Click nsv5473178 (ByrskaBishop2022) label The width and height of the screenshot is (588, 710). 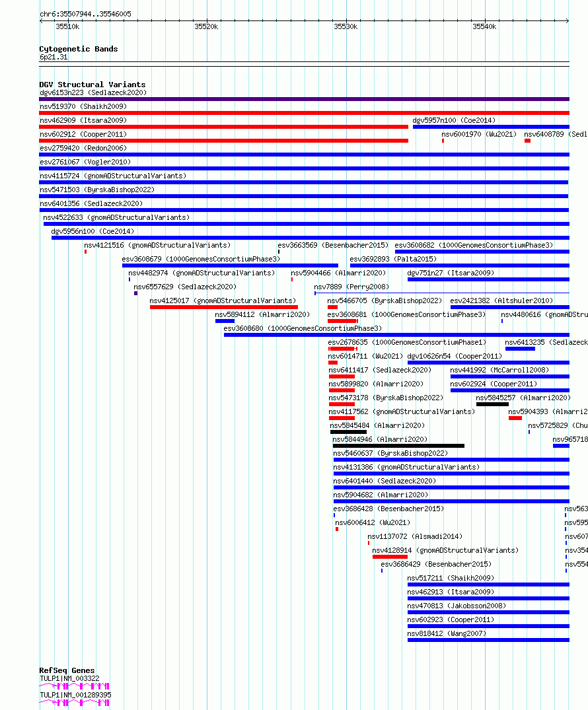tap(386, 398)
